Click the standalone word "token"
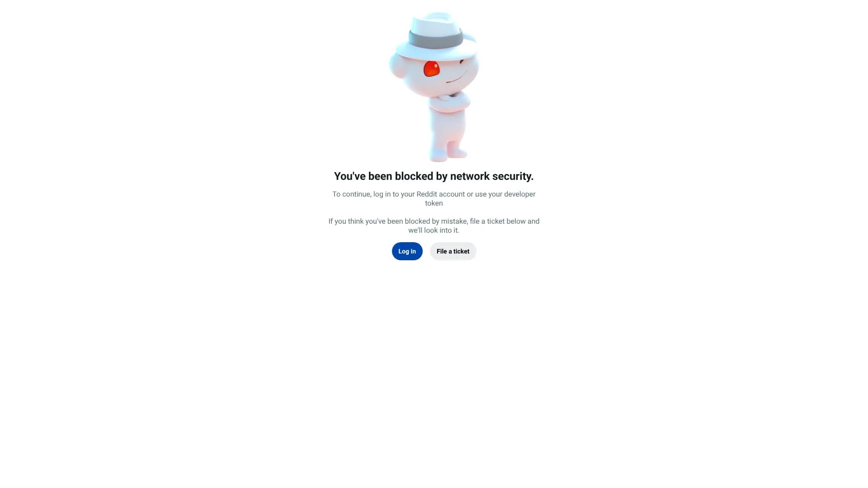Screen dimensions: 868x488 coord(434,203)
